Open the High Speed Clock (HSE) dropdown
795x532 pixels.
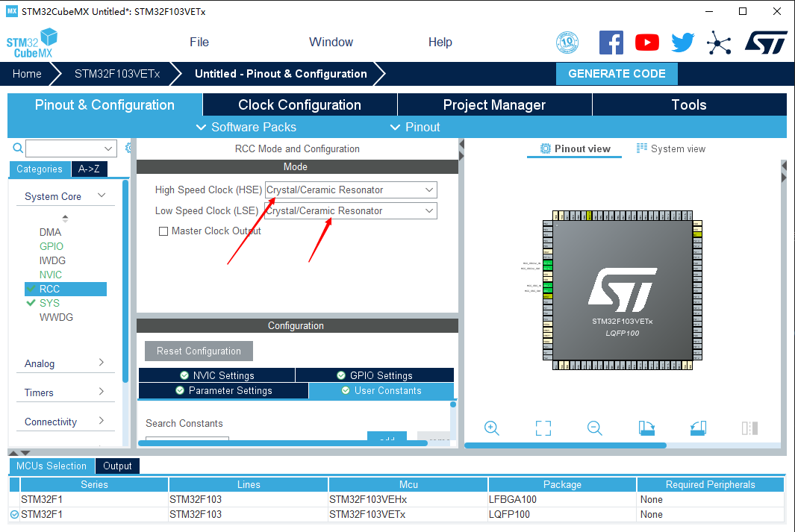(x=351, y=190)
